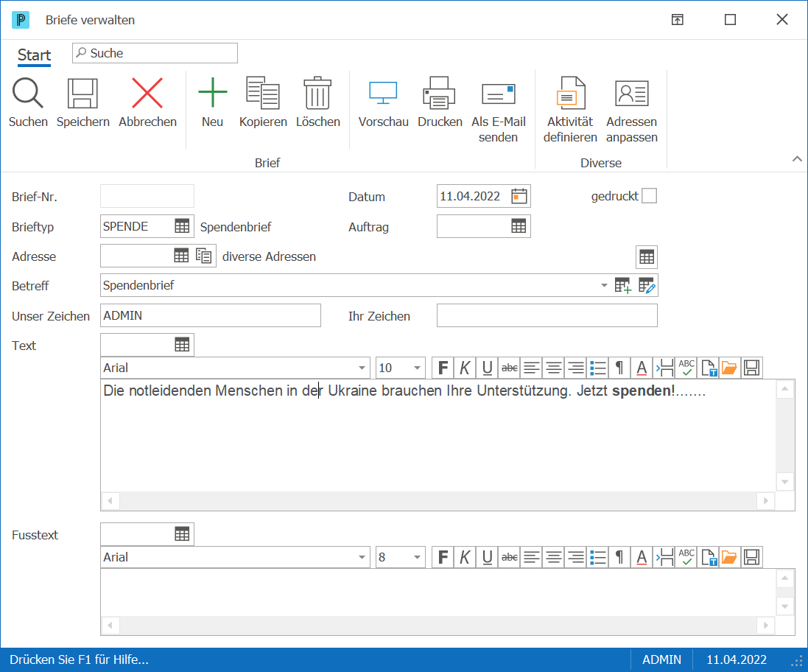Delete the letter with Löschen
Screen dimensions: 808x672
pos(318,102)
